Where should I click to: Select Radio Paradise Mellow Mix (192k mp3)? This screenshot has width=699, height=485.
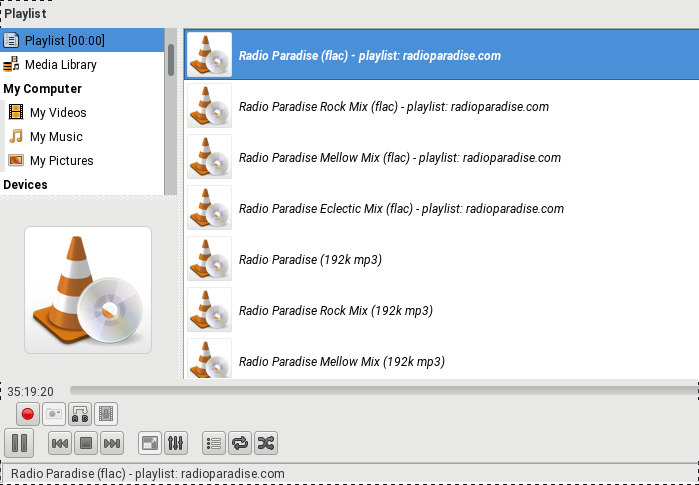pos(441,359)
